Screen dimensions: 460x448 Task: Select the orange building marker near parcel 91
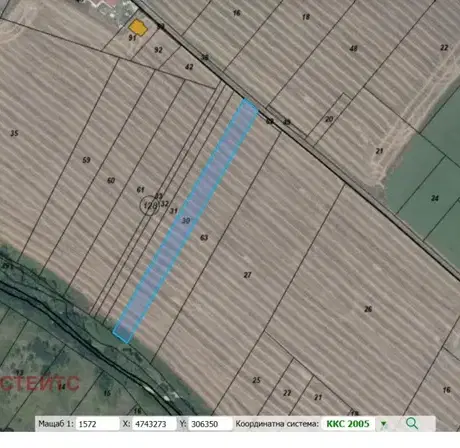tap(138, 27)
